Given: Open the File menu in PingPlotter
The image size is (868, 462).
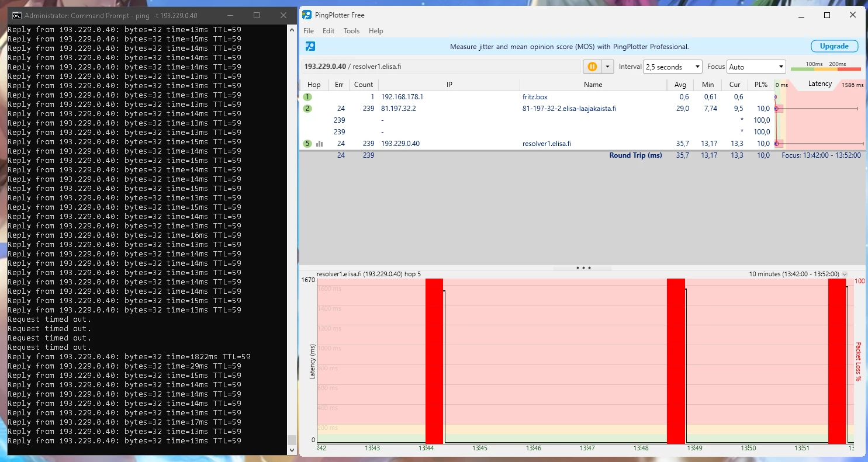Looking at the screenshot, I should [x=309, y=31].
